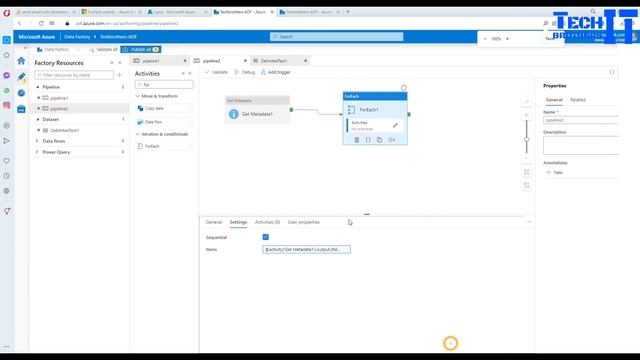Click the Validate all button

pyautogui.click(x=103, y=49)
